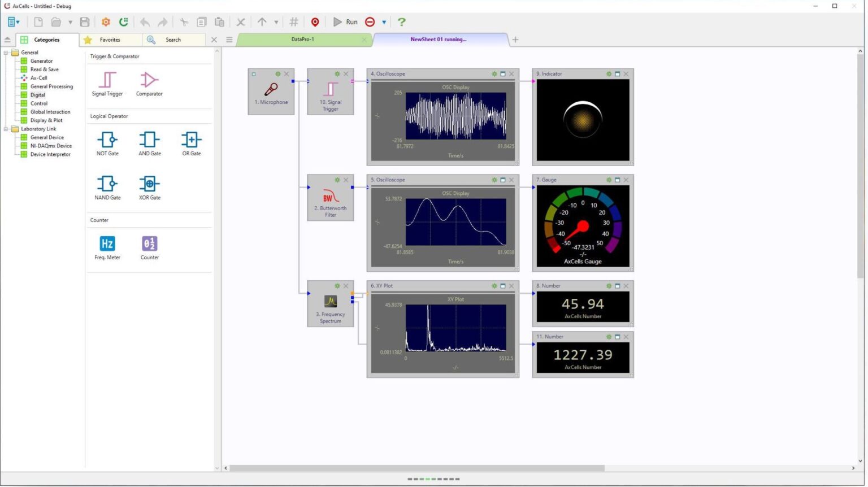This screenshot has height=487, width=868.
Task: Click the NOT Gate component
Action: pyautogui.click(x=107, y=140)
